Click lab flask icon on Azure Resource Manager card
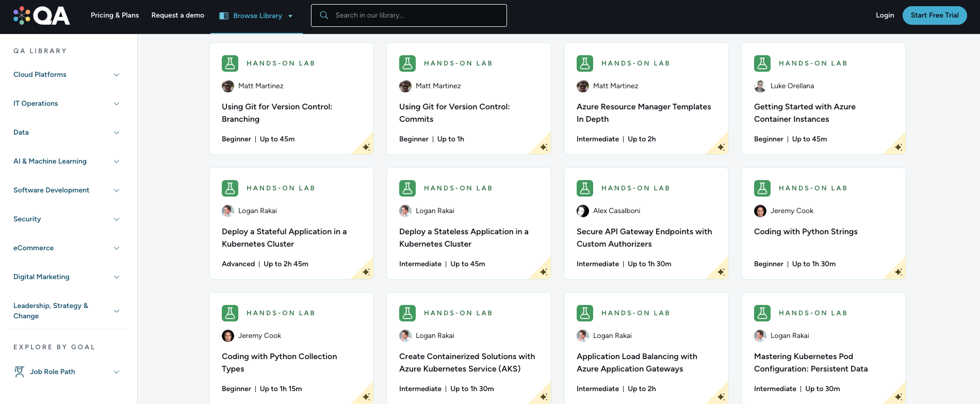 pyautogui.click(x=585, y=63)
